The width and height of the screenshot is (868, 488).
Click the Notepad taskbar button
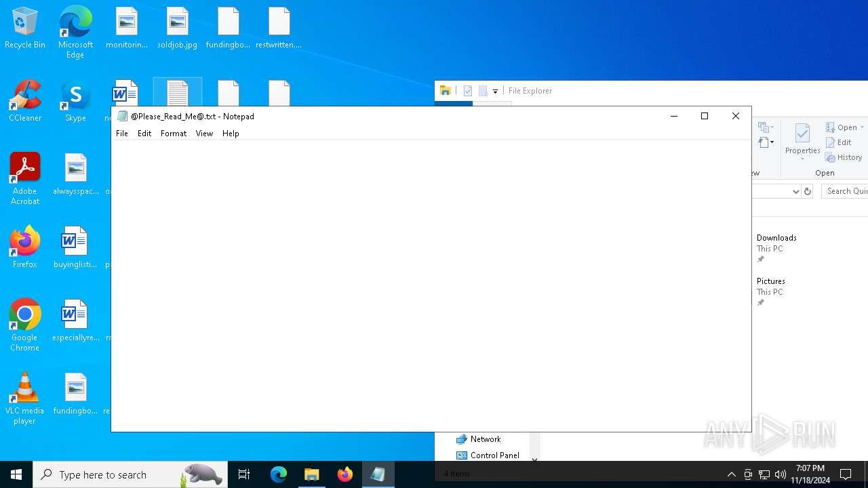click(x=378, y=474)
